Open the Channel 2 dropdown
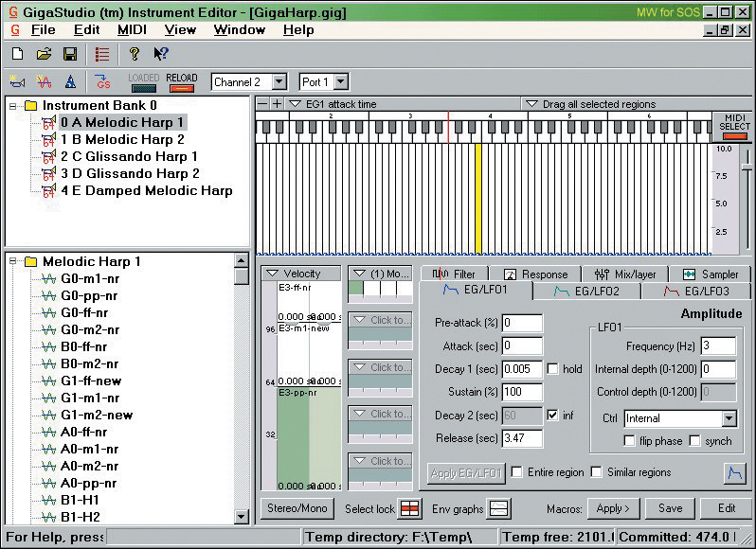Viewport: 756px width, 549px height. click(x=278, y=82)
